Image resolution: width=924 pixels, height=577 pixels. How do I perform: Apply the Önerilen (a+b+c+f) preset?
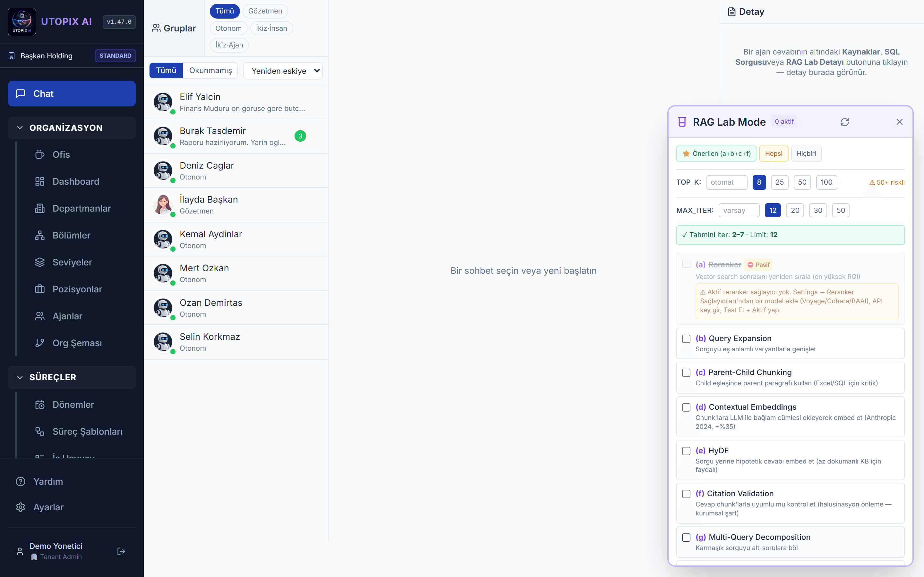(x=716, y=154)
